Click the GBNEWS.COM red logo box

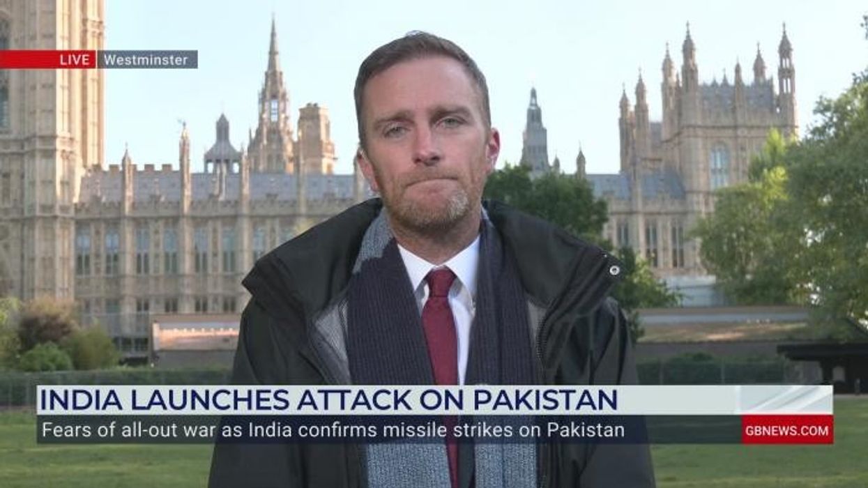[x=787, y=429]
